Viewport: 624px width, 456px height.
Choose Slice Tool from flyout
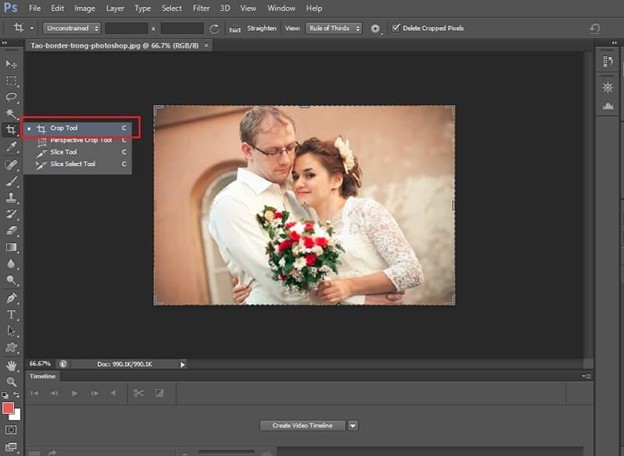pyautogui.click(x=77, y=152)
